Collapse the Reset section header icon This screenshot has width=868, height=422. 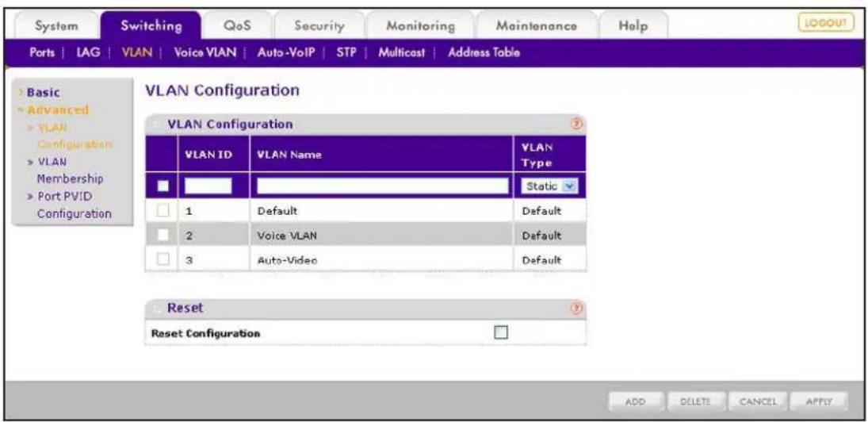(157, 309)
